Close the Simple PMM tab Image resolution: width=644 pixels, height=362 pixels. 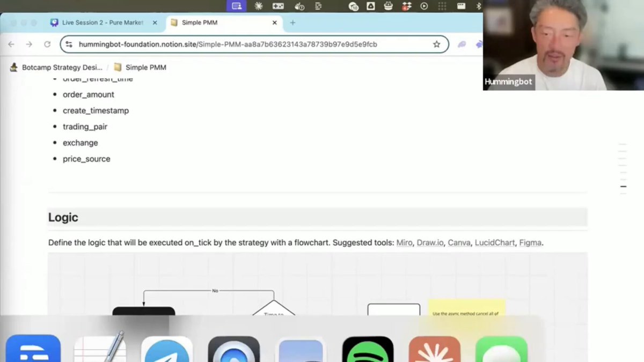[x=274, y=23]
